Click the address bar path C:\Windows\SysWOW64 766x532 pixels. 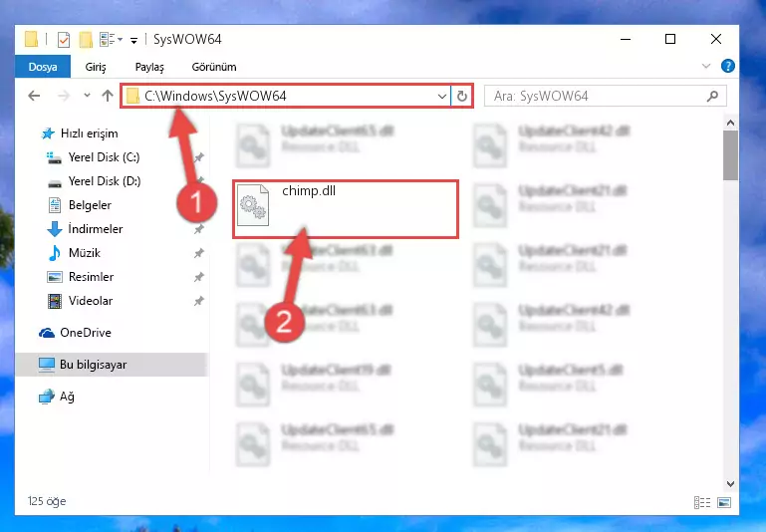pyautogui.click(x=215, y=96)
